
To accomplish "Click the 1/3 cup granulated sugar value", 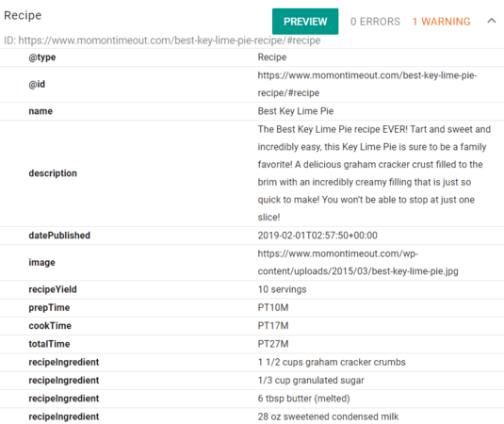I will (311, 381).
